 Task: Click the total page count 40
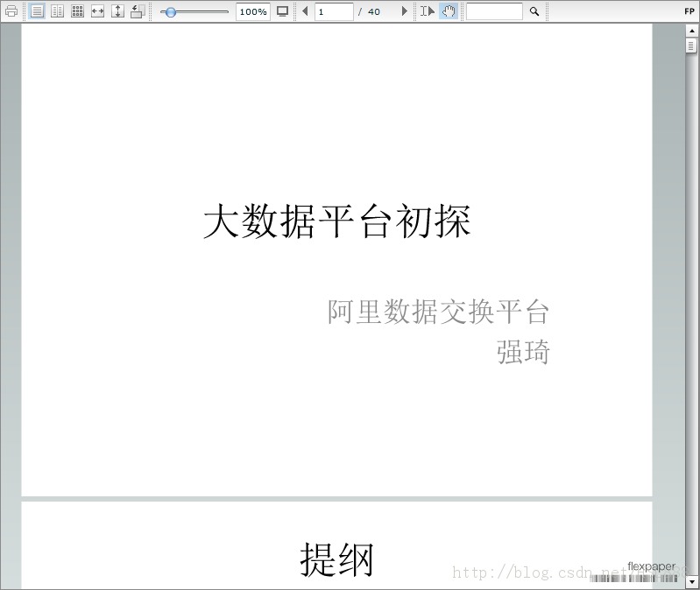[x=374, y=12]
